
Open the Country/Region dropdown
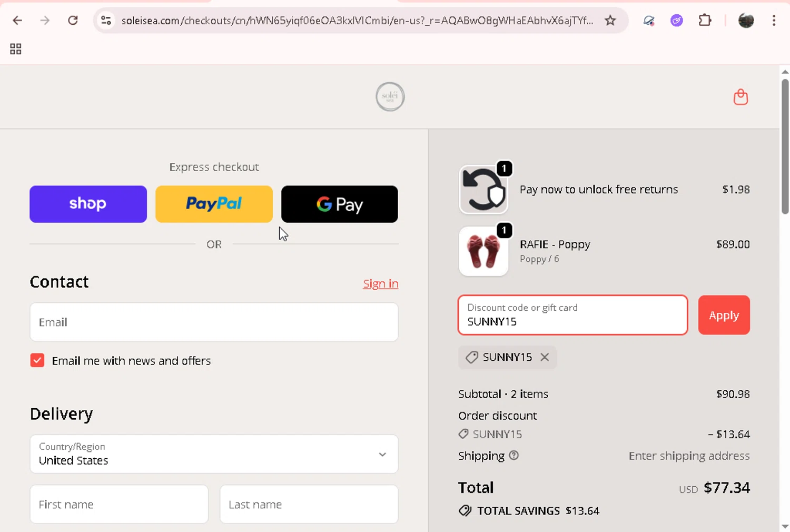tap(214, 454)
